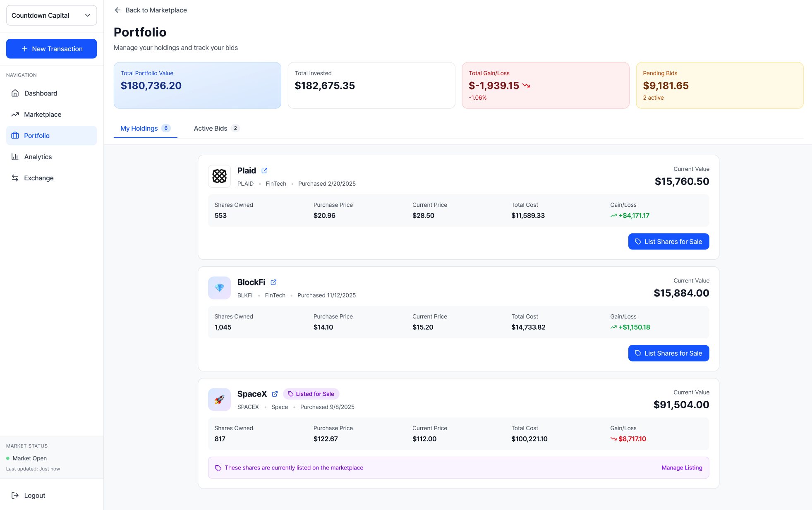The width and height of the screenshot is (812, 510).
Task: List Plaid shares for sale
Action: [x=668, y=242]
